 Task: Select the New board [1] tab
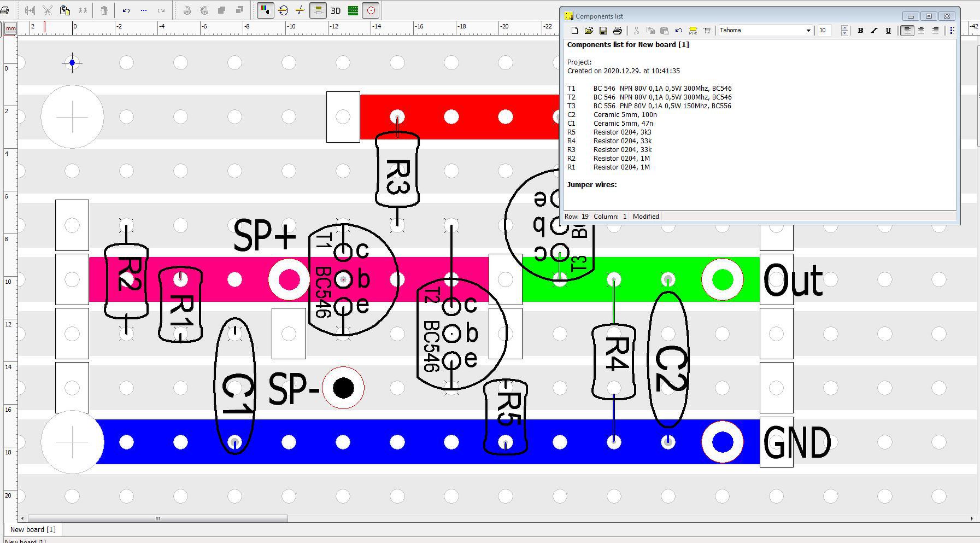[33, 529]
